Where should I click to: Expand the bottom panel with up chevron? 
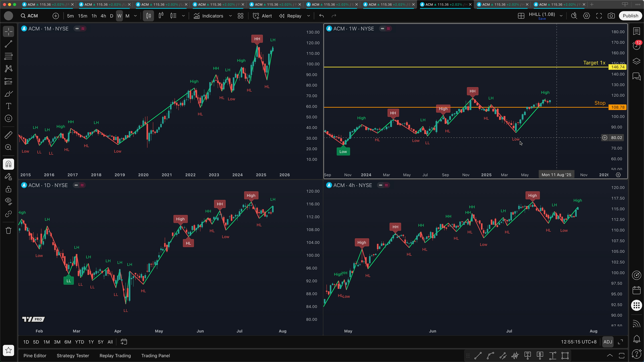(610, 356)
